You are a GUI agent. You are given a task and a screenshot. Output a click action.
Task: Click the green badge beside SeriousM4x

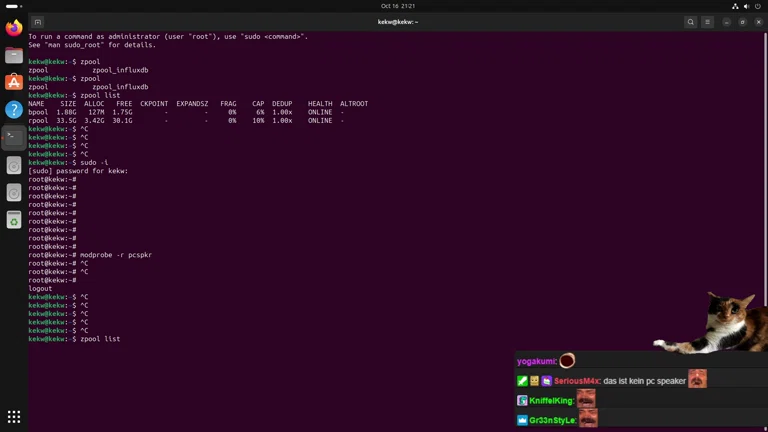tap(522, 381)
